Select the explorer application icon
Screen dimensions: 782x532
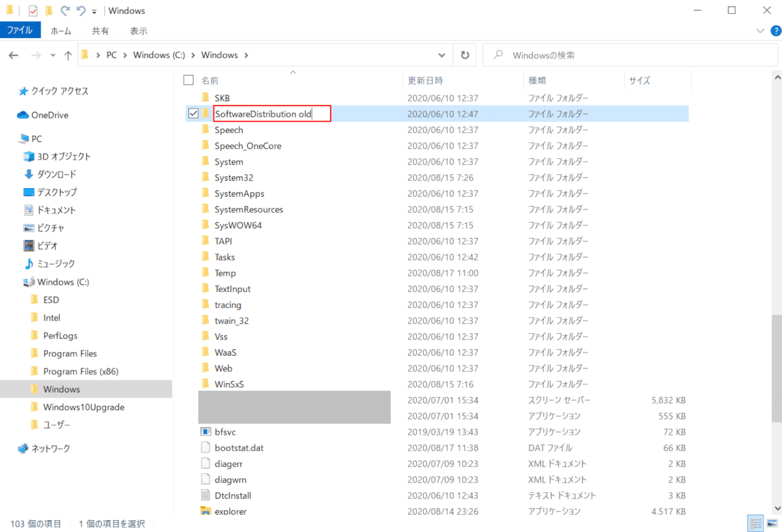205,511
